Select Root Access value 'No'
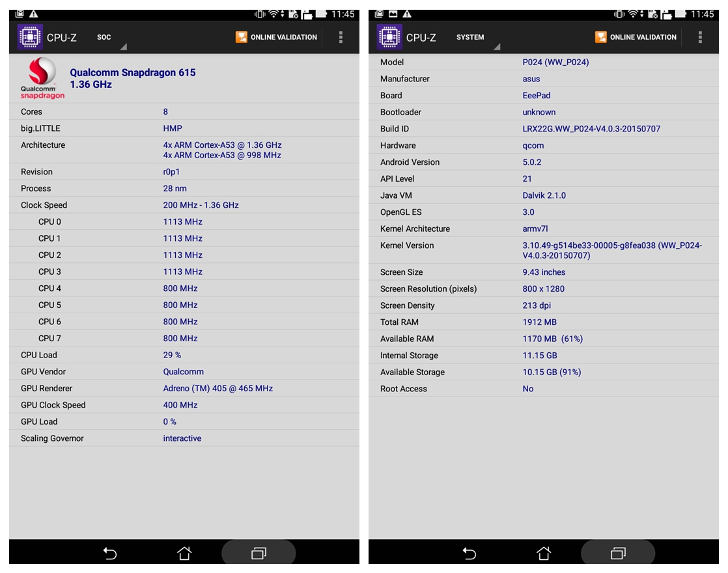Screen dimensions: 728x573 [527, 389]
